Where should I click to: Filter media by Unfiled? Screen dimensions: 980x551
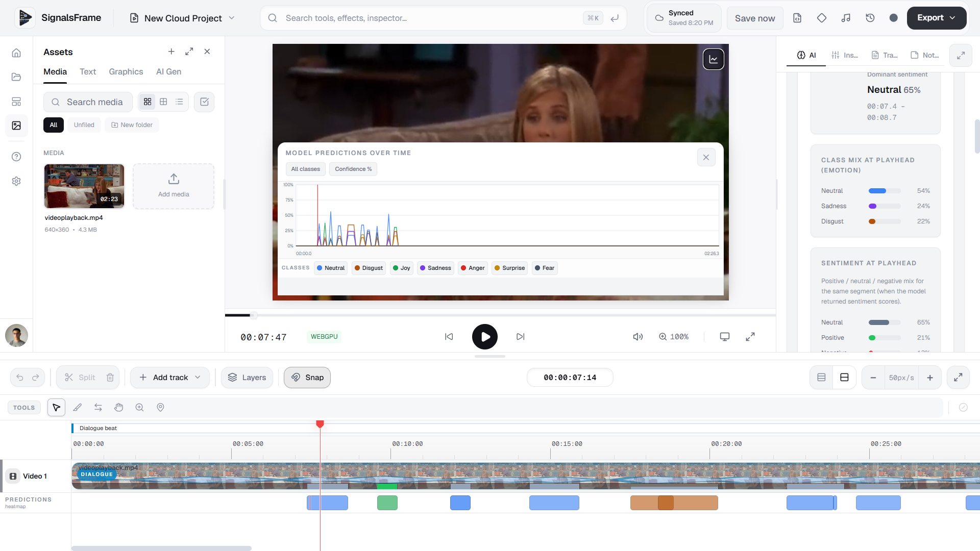84,125
